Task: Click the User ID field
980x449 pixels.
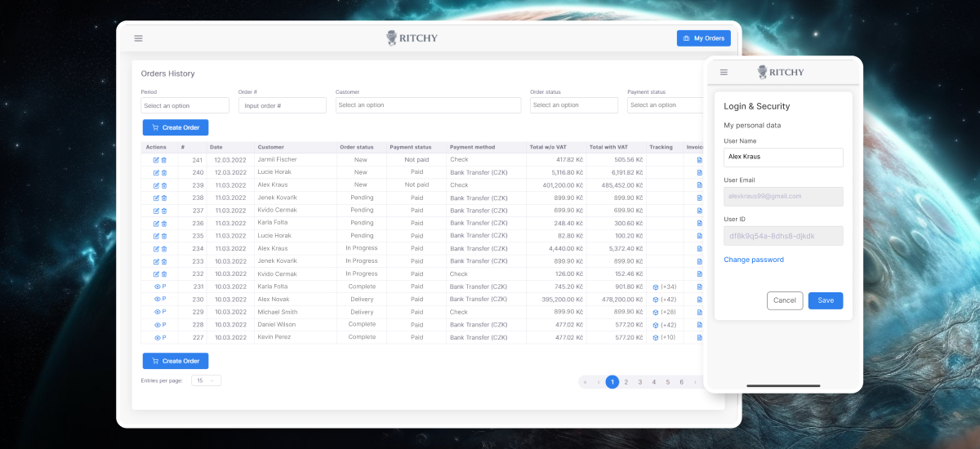Action: [783, 236]
